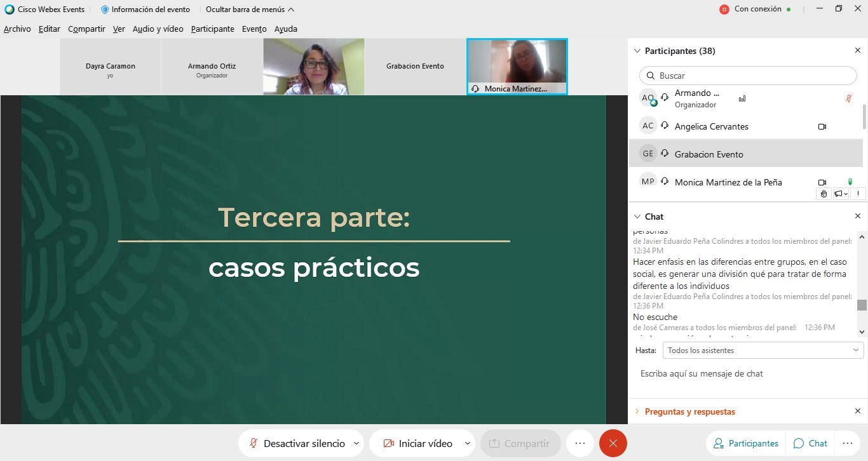Close the Chat panel
This screenshot has width=868, height=461.
857,217
